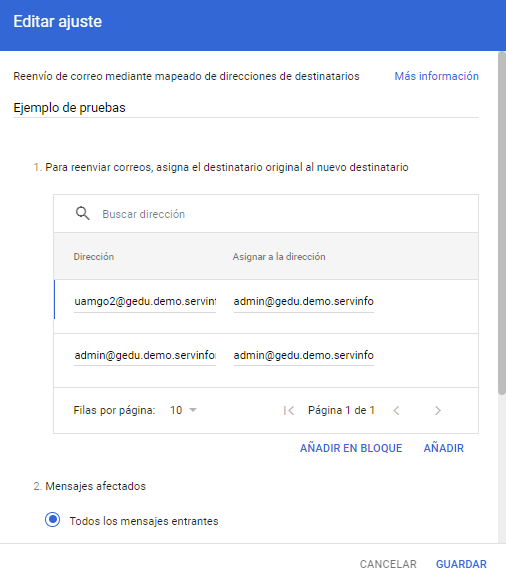This screenshot has height=584, width=506.
Task: Edit second row's admin source address
Action: tap(145, 355)
